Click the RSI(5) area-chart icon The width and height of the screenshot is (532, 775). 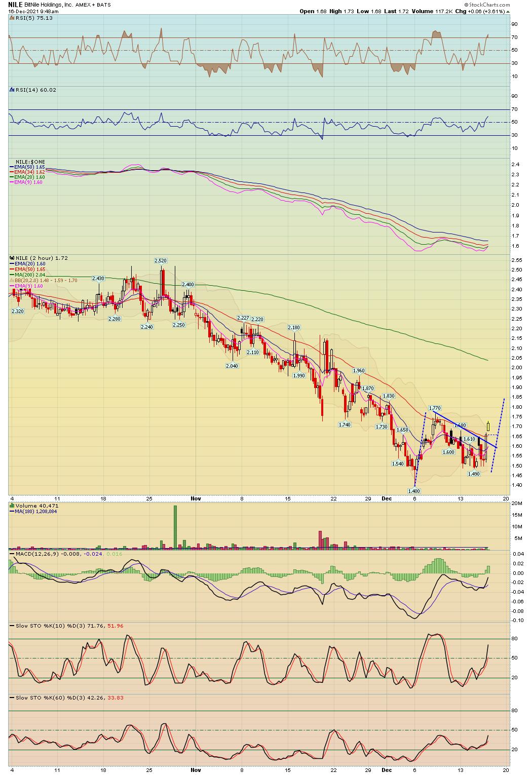pyautogui.click(x=11, y=17)
